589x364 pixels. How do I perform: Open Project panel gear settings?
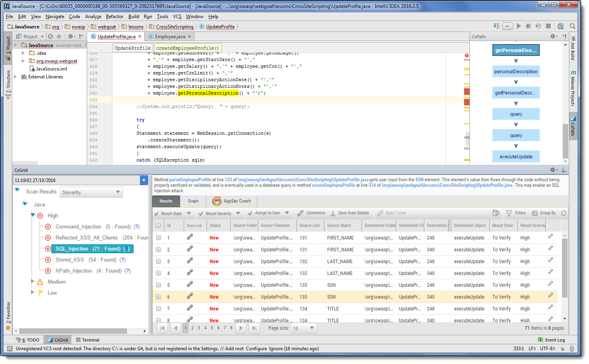71,36
